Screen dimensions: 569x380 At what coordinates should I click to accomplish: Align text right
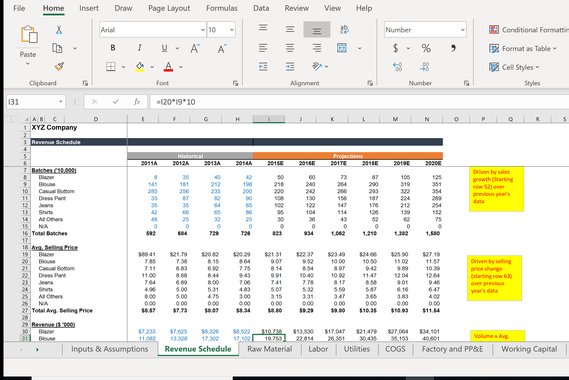[317, 48]
